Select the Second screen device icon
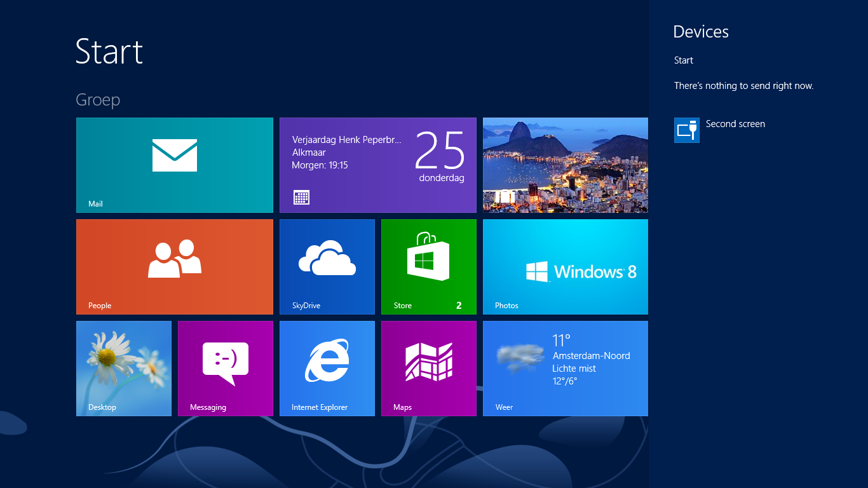Image resolution: width=868 pixels, height=488 pixels. pyautogui.click(x=687, y=130)
